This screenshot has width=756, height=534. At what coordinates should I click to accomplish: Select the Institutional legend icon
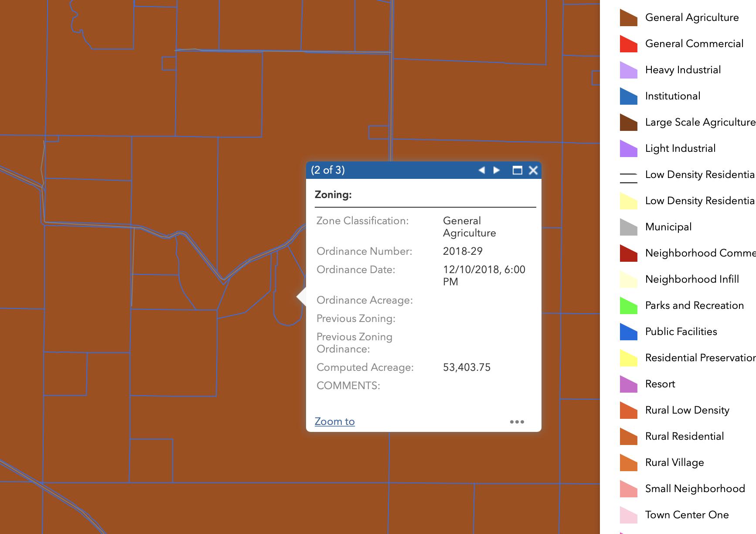point(628,96)
